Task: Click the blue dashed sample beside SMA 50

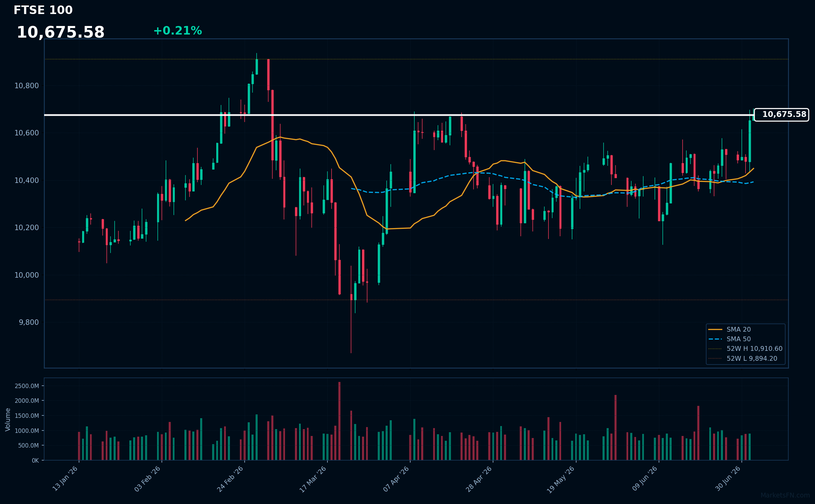Action: 715,339
